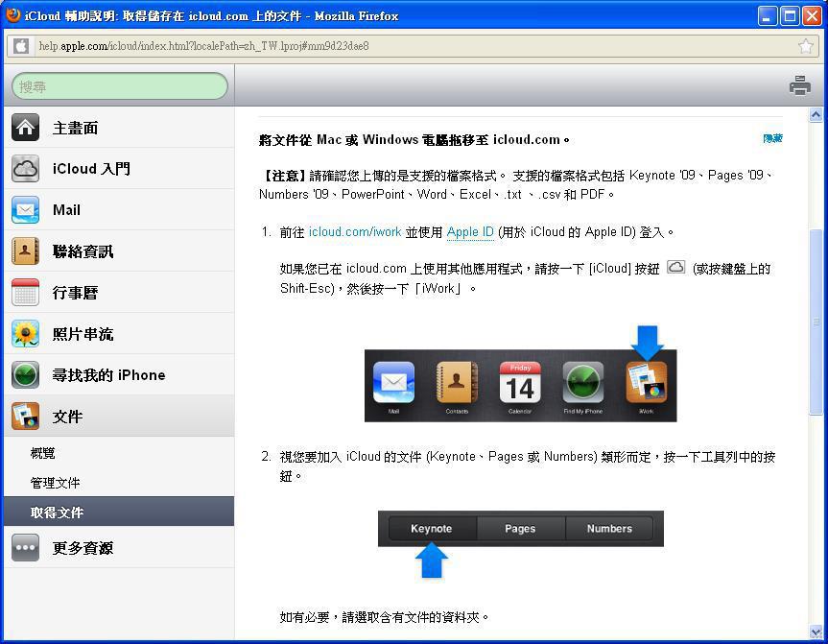This screenshot has width=828, height=644.
Task: Click the URL address bar
Action: pos(412,46)
